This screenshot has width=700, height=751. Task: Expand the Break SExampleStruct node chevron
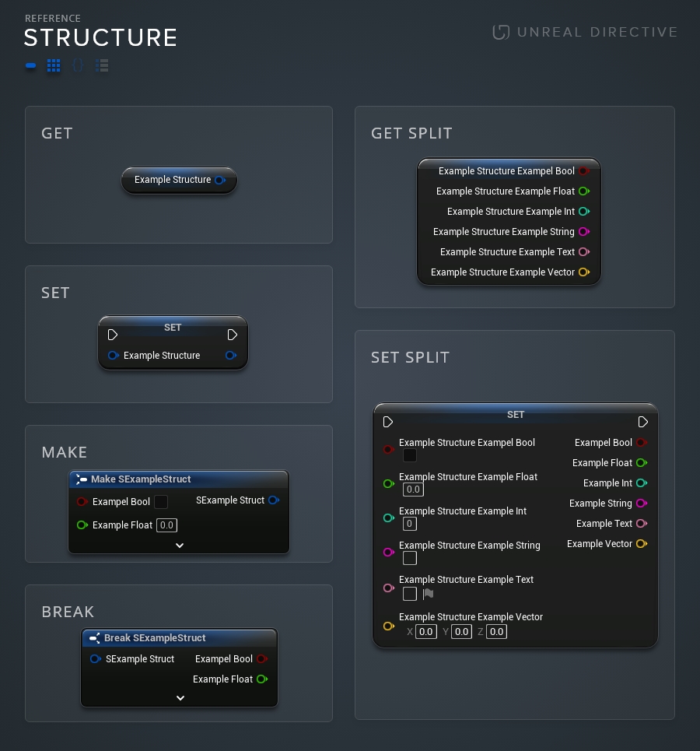(x=179, y=697)
